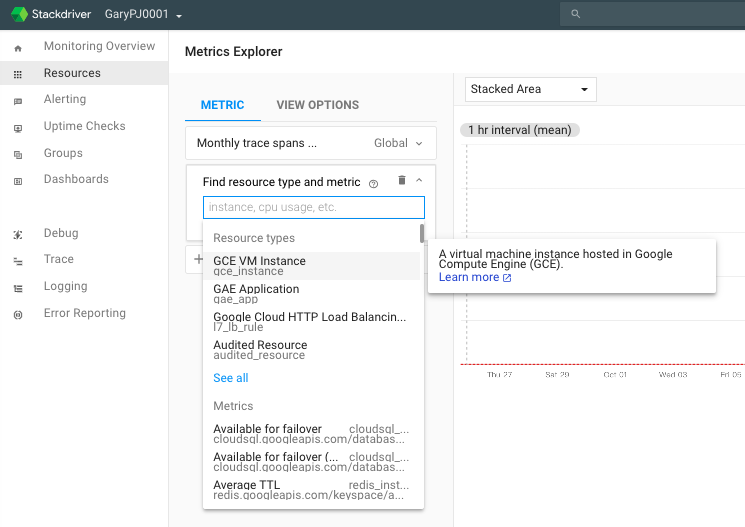745x527 pixels.
Task: Collapse the Find resource type and metric panel
Action: [x=419, y=181]
